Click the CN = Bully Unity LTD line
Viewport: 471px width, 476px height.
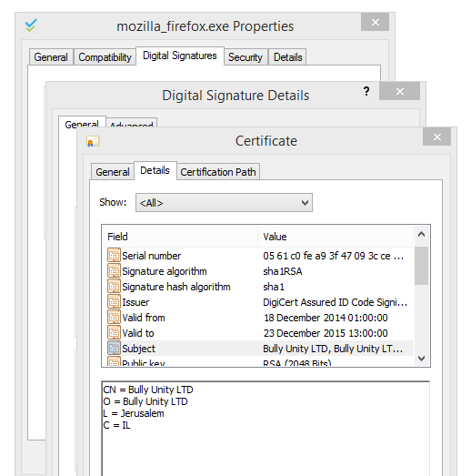148,390
